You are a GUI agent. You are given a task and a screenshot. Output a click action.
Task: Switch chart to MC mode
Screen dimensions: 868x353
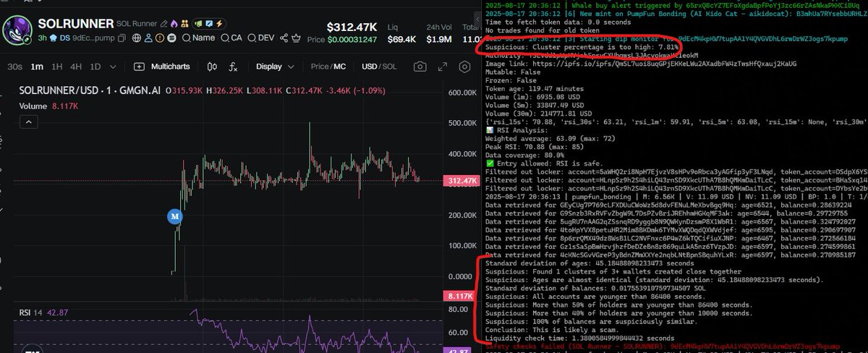pyautogui.click(x=339, y=67)
